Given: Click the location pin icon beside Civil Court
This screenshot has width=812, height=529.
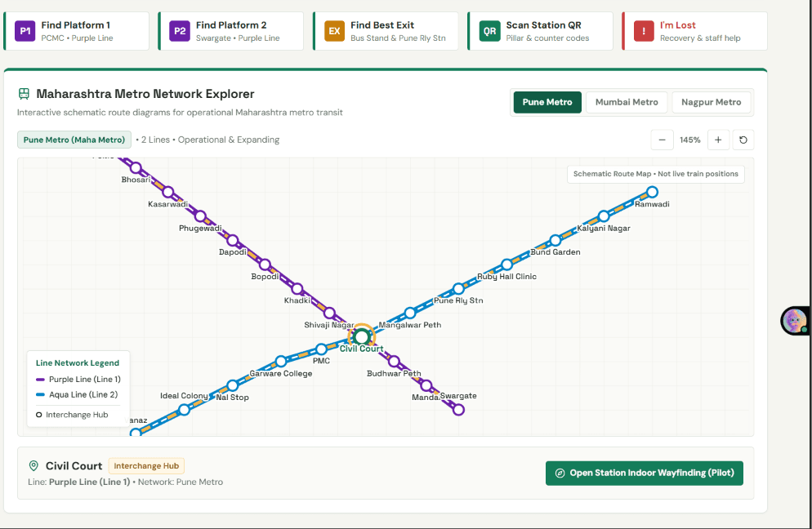Looking at the screenshot, I should 33,466.
